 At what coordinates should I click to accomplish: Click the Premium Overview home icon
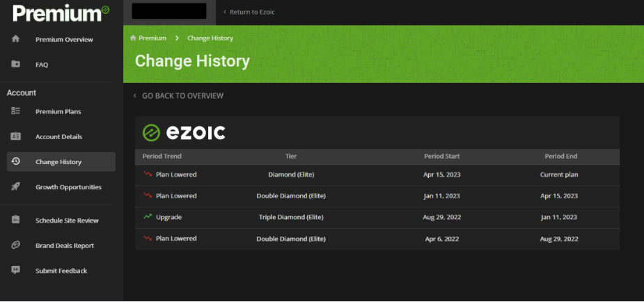pos(15,39)
